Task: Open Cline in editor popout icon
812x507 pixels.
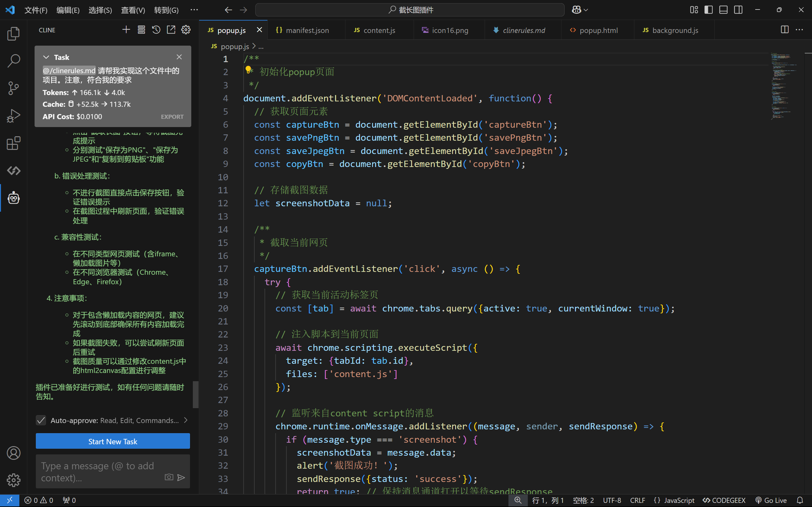Action: [x=171, y=30]
